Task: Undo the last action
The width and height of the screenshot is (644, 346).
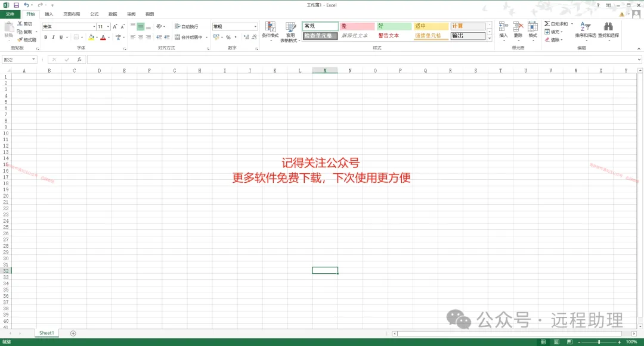Action: coord(26,5)
